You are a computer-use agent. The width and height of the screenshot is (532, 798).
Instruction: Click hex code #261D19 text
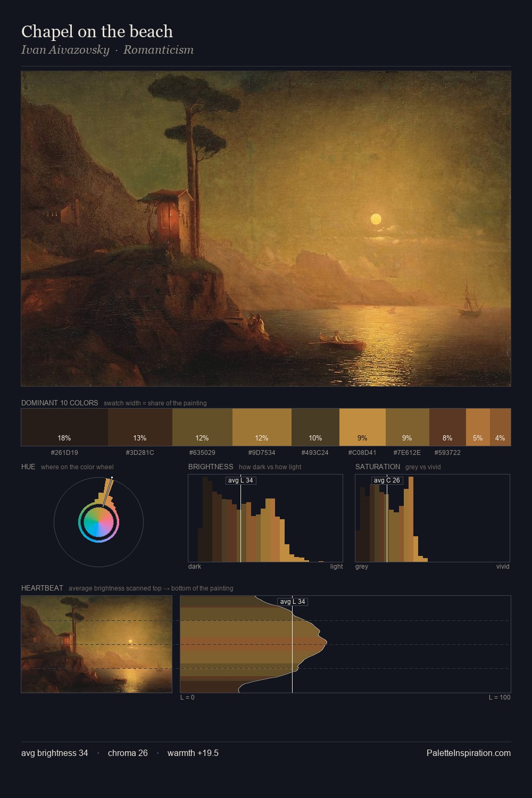click(x=64, y=453)
